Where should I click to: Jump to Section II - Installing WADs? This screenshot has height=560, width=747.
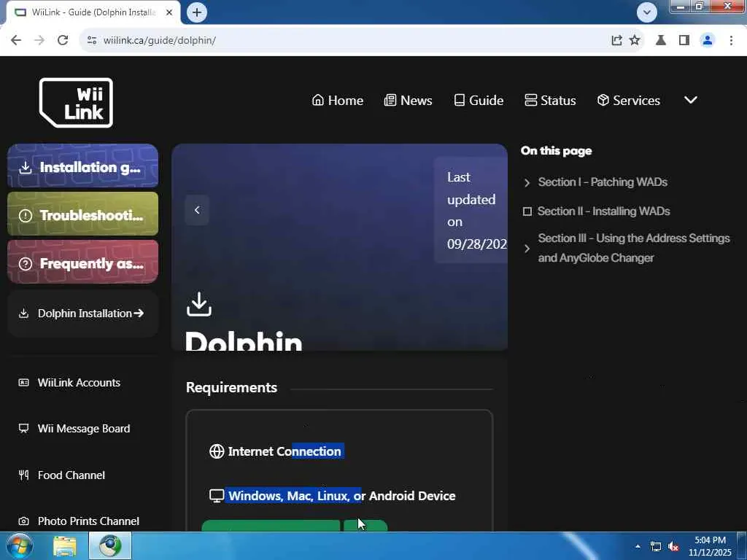click(603, 211)
